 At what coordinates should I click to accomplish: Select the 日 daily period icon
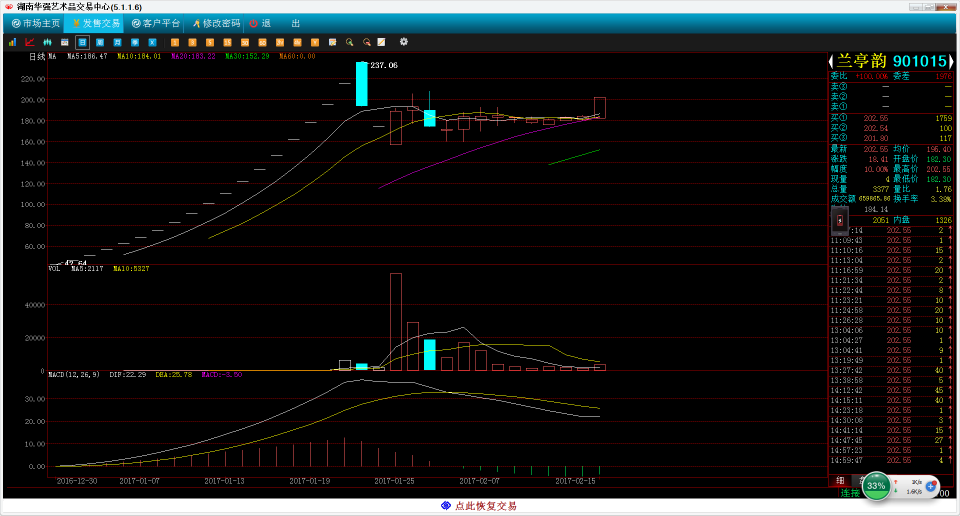click(x=82, y=42)
